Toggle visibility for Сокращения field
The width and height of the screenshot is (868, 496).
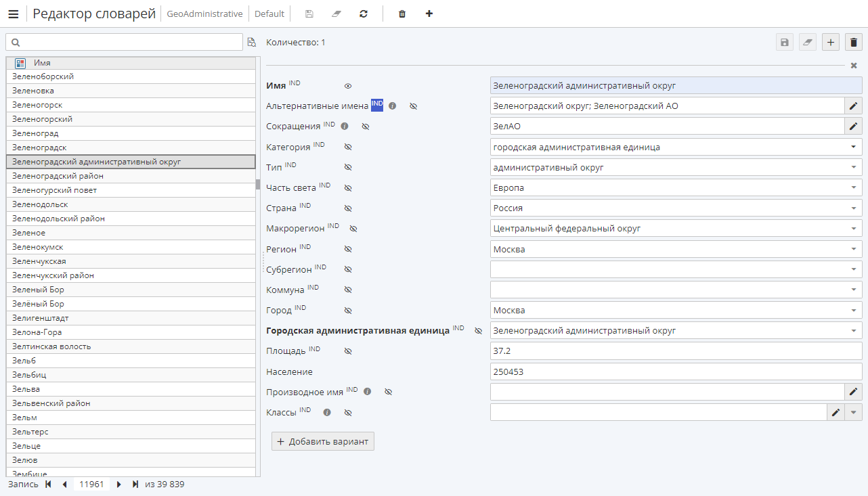tap(365, 127)
